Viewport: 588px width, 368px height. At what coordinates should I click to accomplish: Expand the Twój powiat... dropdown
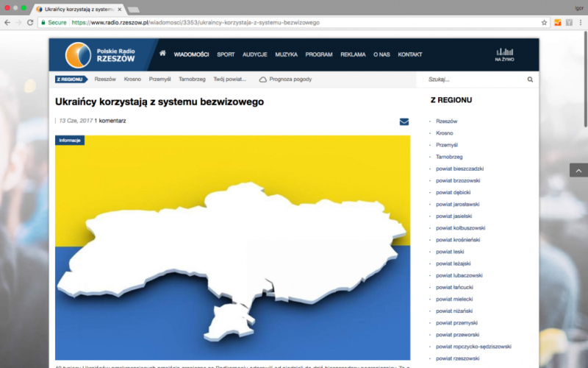coord(229,79)
